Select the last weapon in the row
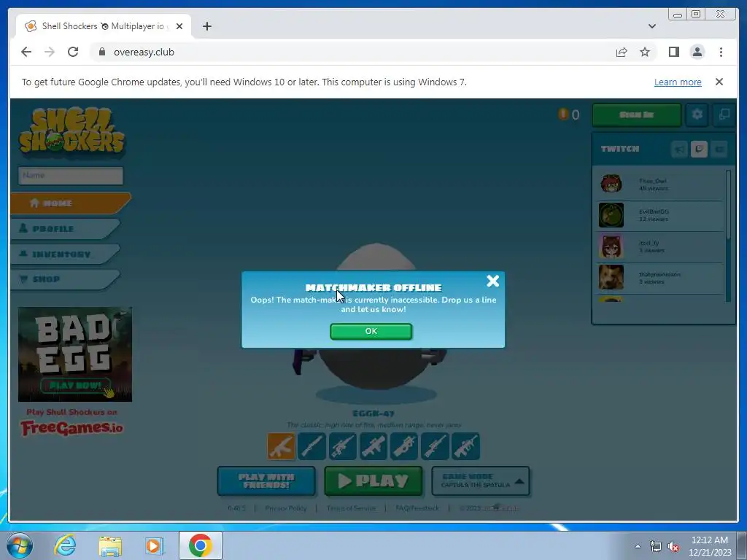 tap(465, 446)
